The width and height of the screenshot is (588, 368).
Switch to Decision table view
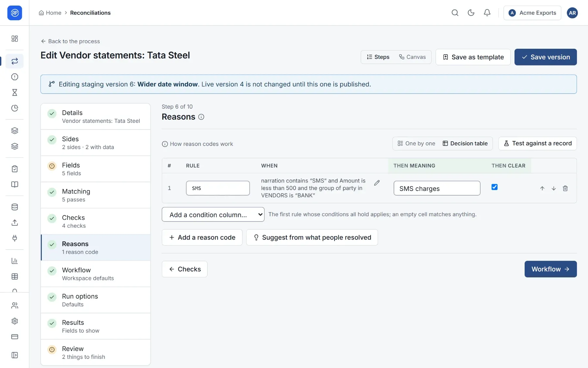click(465, 144)
